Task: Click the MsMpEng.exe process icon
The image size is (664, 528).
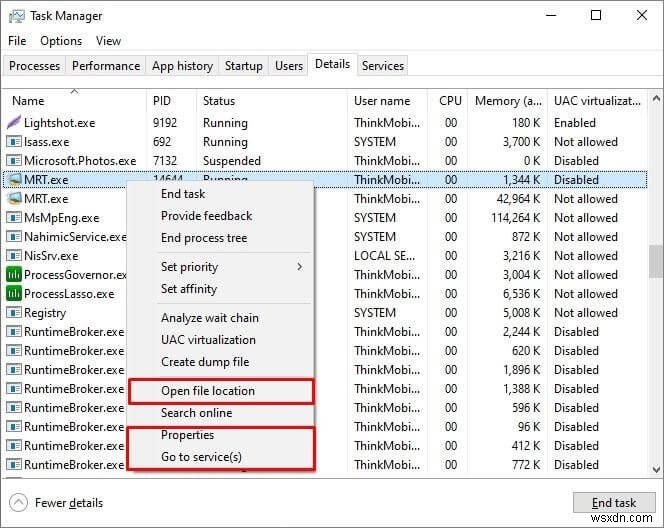Action: [x=14, y=218]
